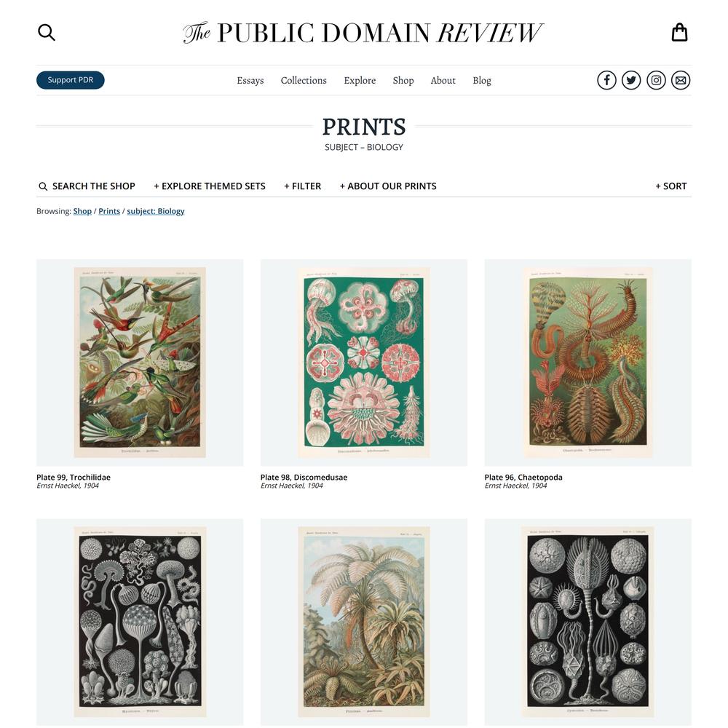Visit the Facebook page icon
This screenshot has width=728, height=728.
click(606, 80)
